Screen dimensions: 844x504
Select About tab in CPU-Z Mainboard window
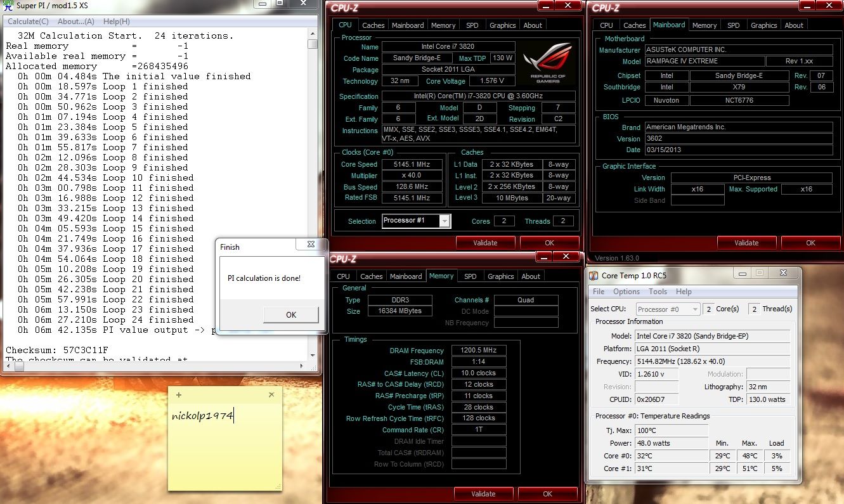pos(794,25)
